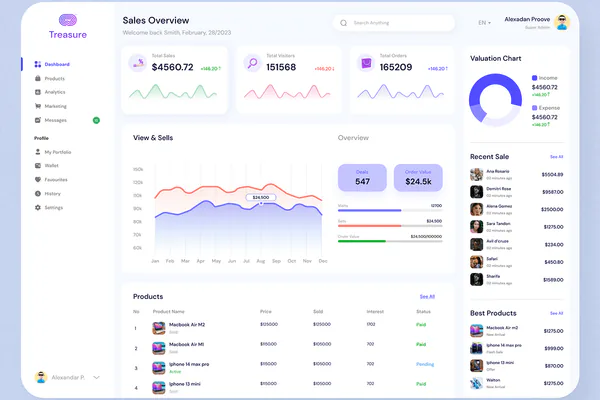
Task: Click Macbook Air M2 product thumbnail in table
Action: coord(159,328)
